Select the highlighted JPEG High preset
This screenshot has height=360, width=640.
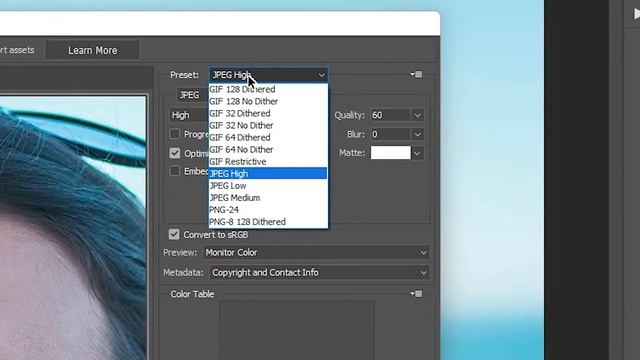[x=268, y=173]
